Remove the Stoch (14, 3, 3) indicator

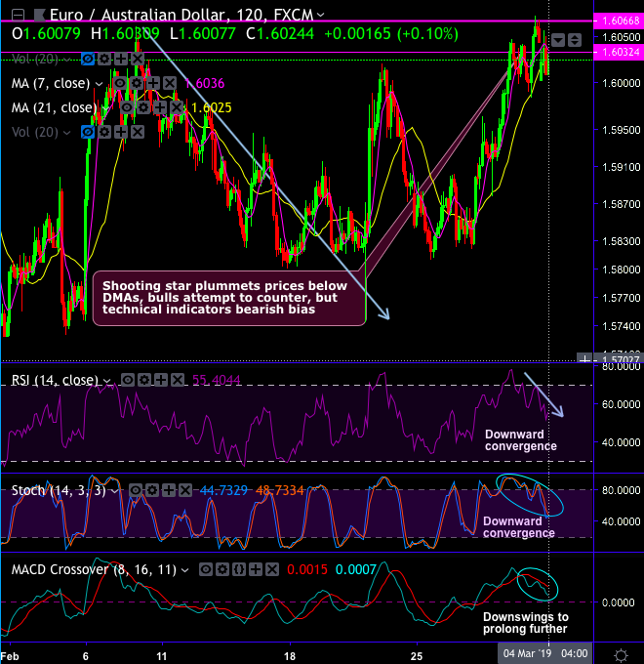tap(185, 490)
